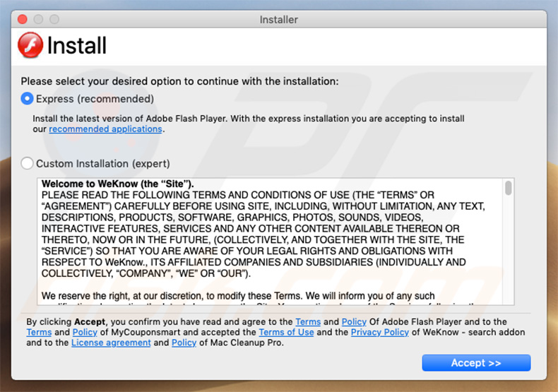Open Mac Cleanup Pro License agreement link
This screenshot has width=558, height=392.
111,343
